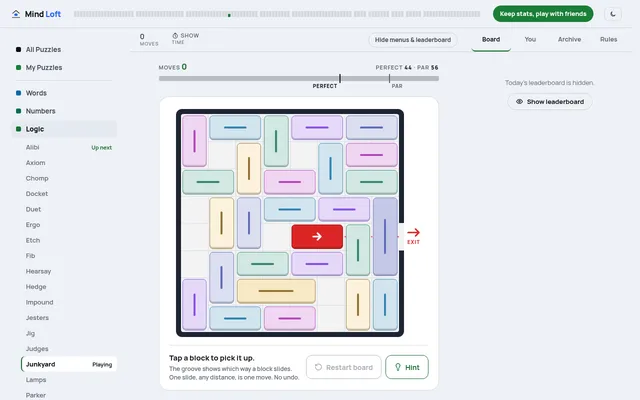Select the Junkyard puzzle currently playing

pyautogui.click(x=69, y=364)
